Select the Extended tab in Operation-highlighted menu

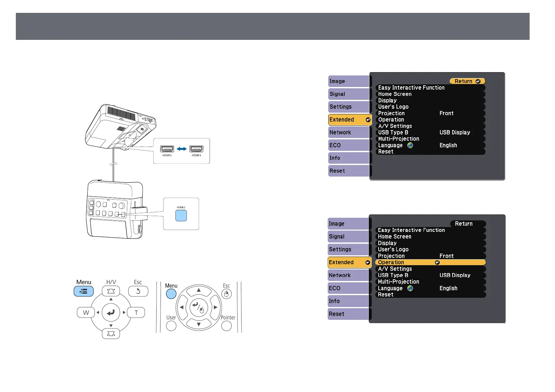pos(349,263)
